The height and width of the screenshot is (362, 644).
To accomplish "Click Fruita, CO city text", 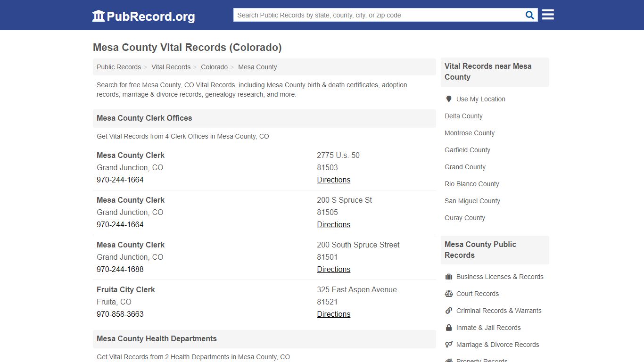I will tap(114, 302).
